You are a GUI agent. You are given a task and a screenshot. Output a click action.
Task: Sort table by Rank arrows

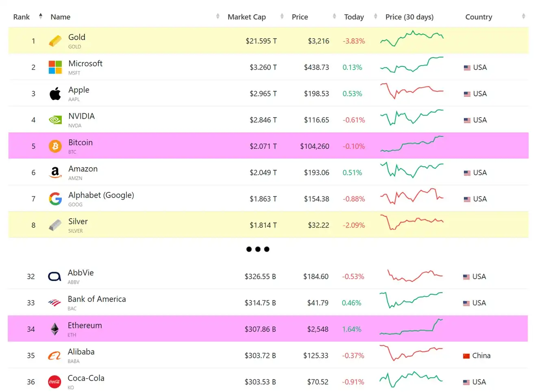pyautogui.click(x=41, y=16)
